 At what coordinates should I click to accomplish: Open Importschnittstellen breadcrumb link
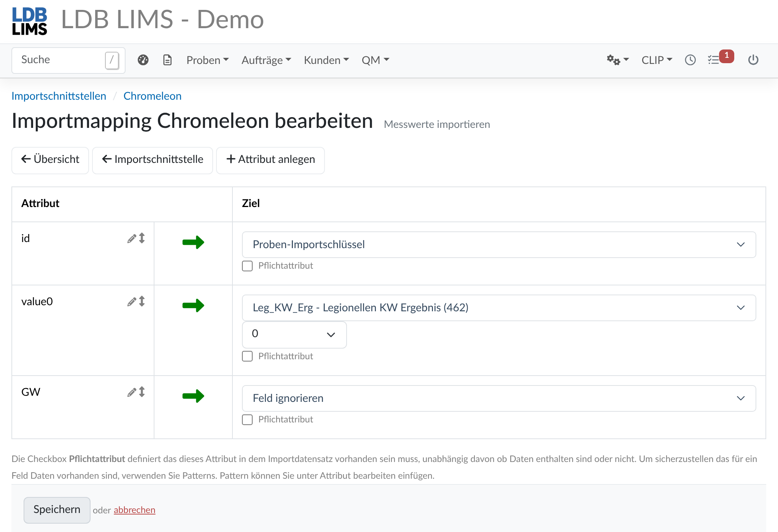click(59, 96)
